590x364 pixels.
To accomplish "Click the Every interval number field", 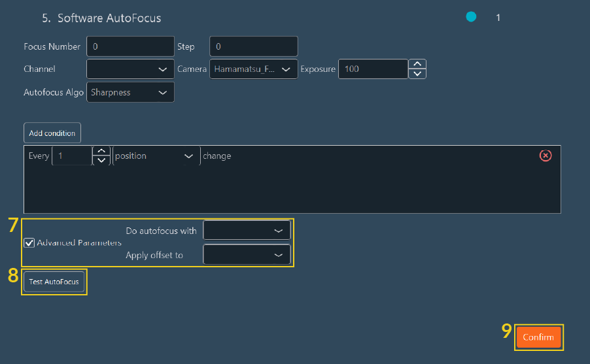I will [x=72, y=156].
